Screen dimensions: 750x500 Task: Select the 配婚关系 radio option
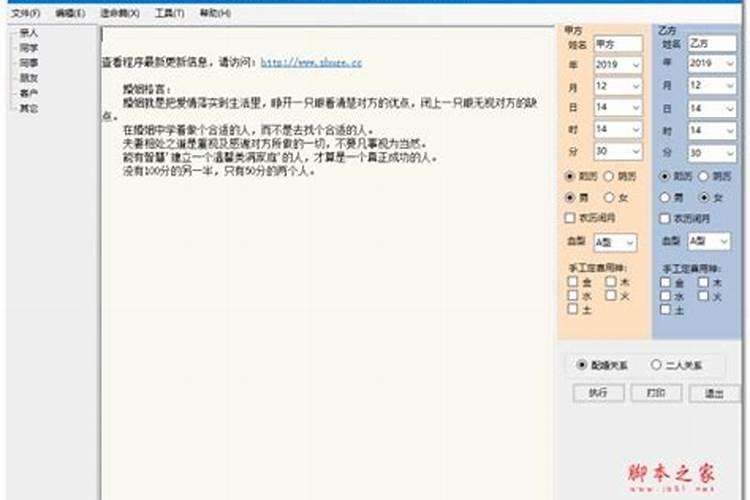pyautogui.click(x=581, y=365)
